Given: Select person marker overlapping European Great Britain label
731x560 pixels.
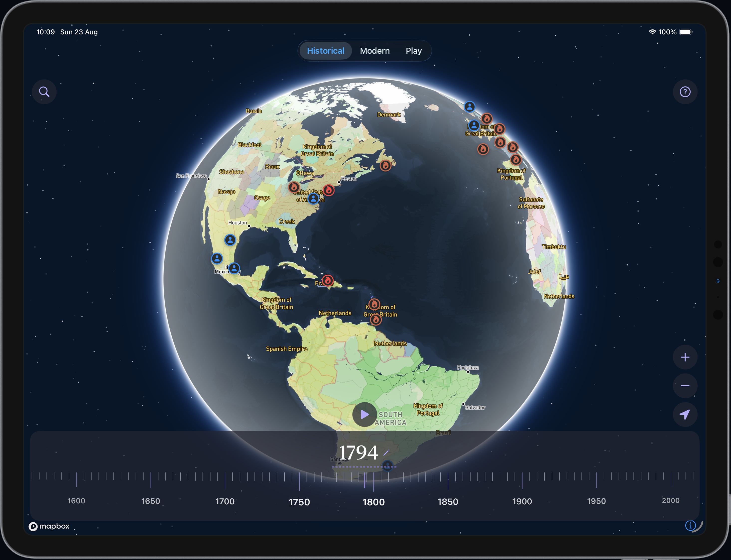Looking at the screenshot, I should 474,126.
